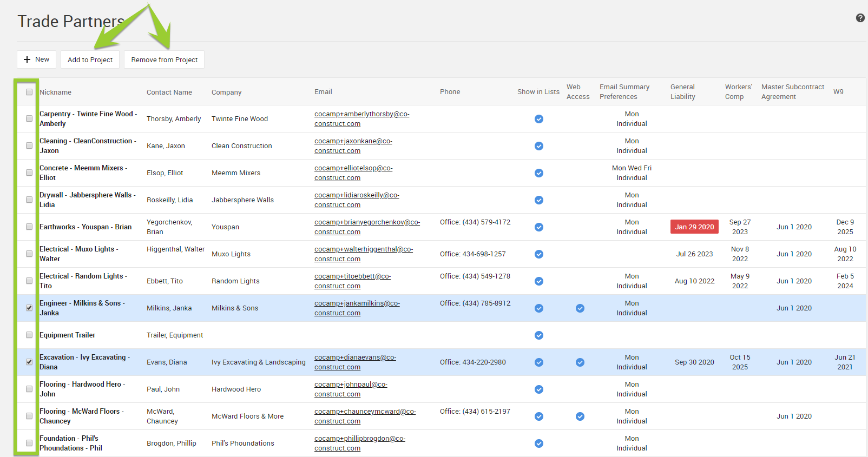Deselect the Excavation - Ivy Excavating checkbox
Image resolution: width=868 pixels, height=457 pixels.
point(29,362)
